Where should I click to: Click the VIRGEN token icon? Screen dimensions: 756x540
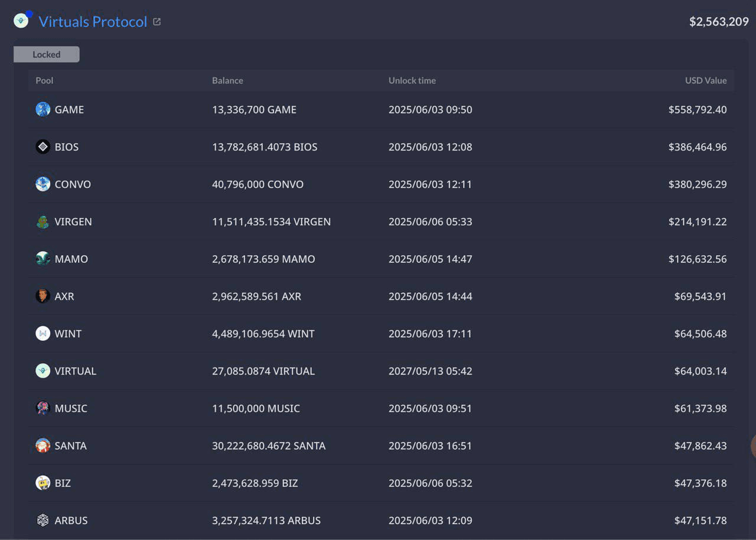click(43, 222)
